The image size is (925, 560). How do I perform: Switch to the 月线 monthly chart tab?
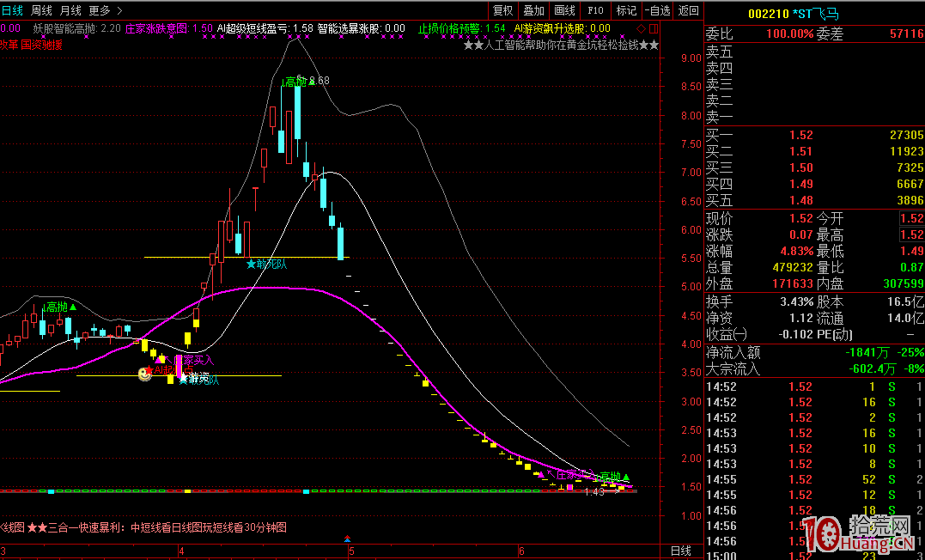pos(70,10)
